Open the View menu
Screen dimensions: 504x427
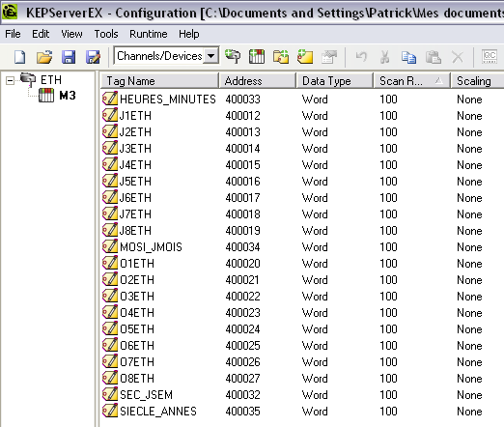(x=71, y=34)
